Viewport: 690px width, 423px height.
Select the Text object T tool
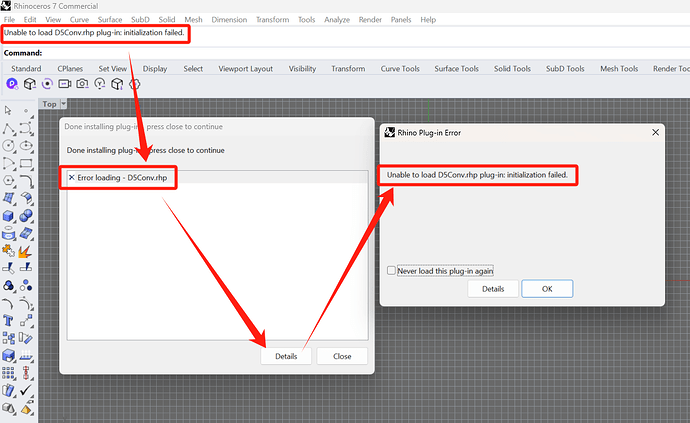click(8, 320)
